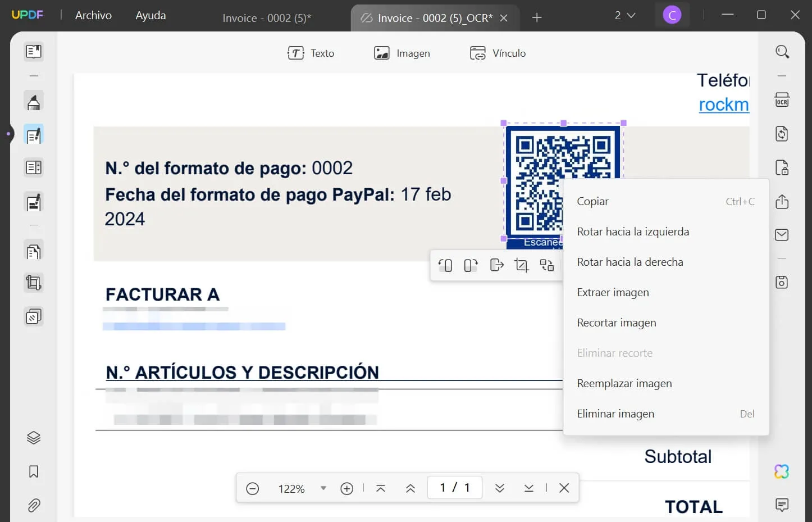Viewport: 812px width, 522px height.
Task: Run OCR recognition from right sidebar
Action: [782, 100]
